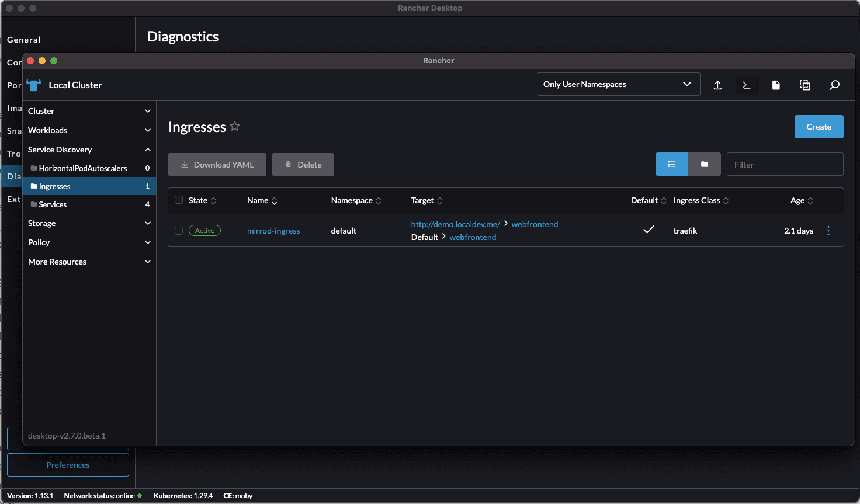Switch to group-by-namespace folder view

(705, 164)
